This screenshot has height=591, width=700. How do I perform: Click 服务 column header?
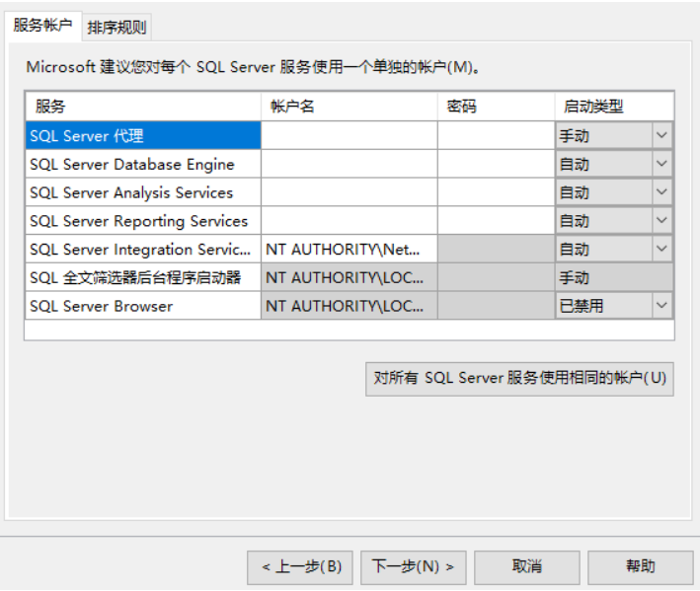[x=143, y=107]
